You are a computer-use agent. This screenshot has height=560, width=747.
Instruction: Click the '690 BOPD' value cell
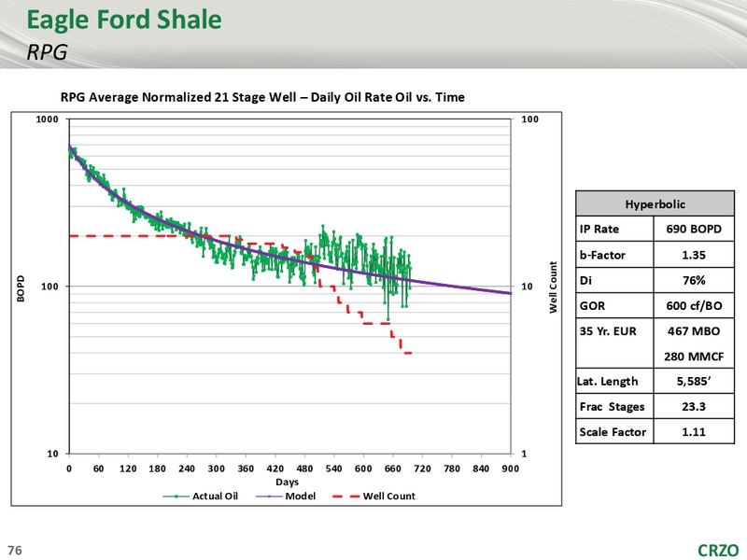click(x=694, y=229)
